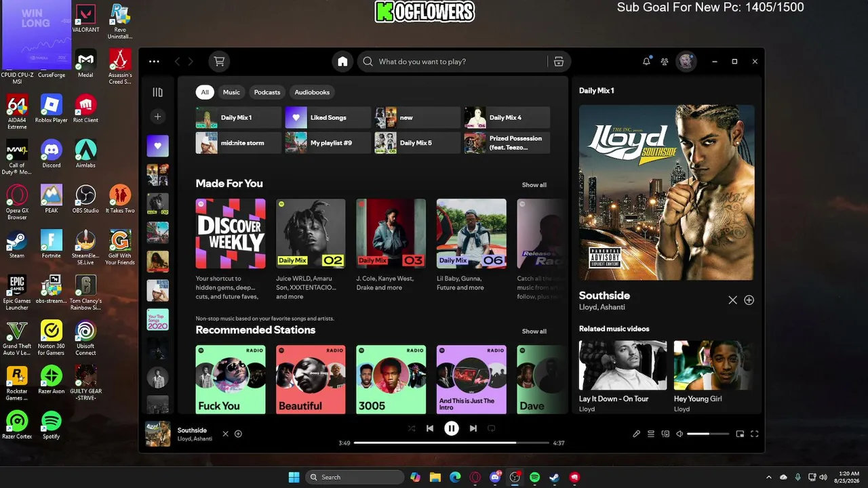Toggle repeat in the player controls

point(492,428)
